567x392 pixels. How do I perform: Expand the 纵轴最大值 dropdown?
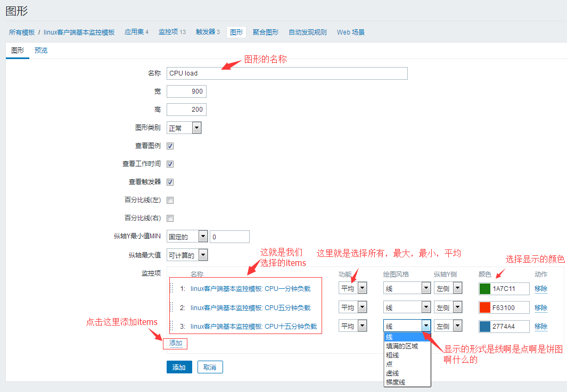(187, 255)
